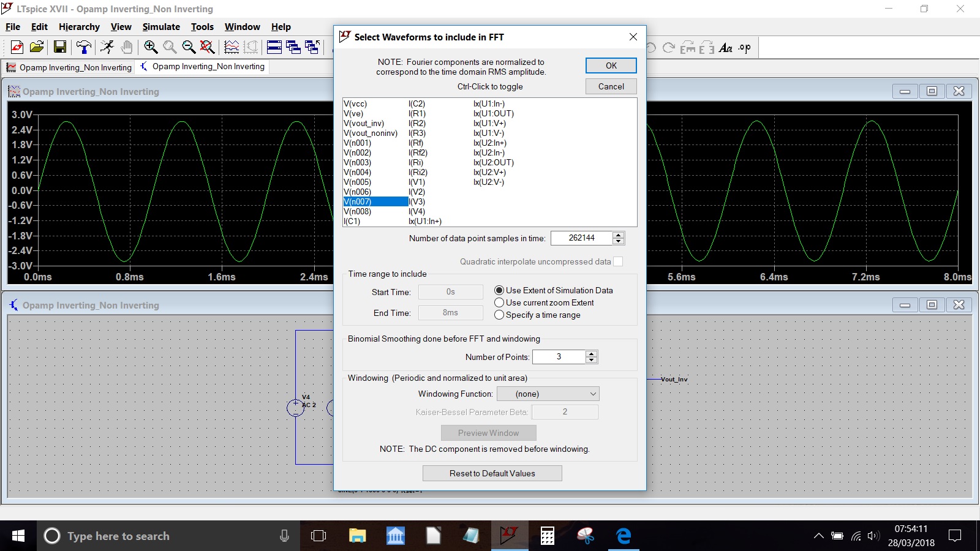Screen dimensions: 980x551
Task: Select V(vout_noninv) in the waveform list
Action: click(371, 133)
